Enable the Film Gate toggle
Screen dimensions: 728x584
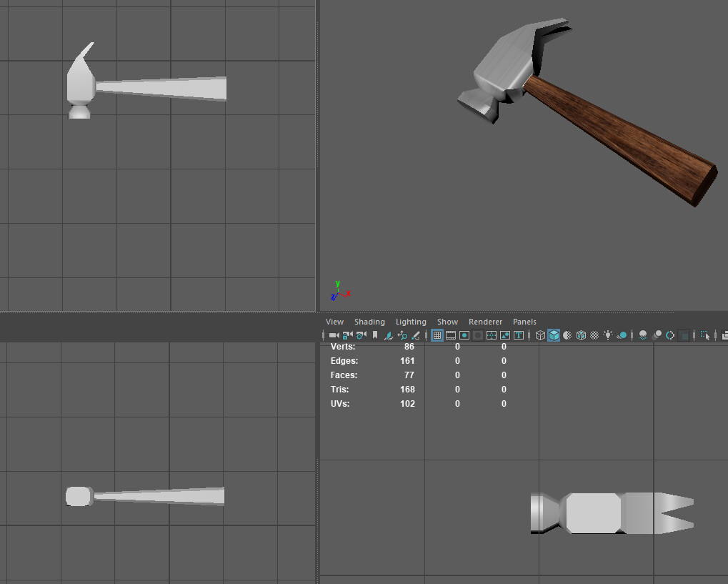[451, 335]
